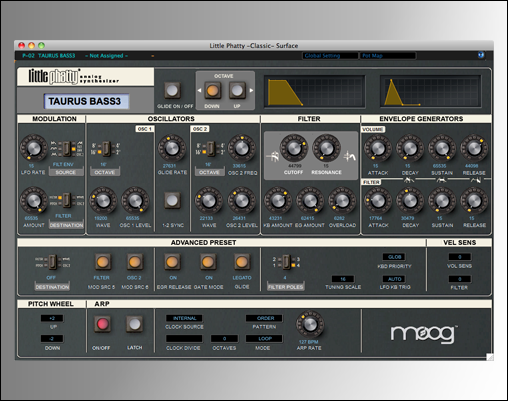The width and height of the screenshot is (508, 401).
Task: Open the Arp Pattern ORDER field
Action: click(265, 318)
